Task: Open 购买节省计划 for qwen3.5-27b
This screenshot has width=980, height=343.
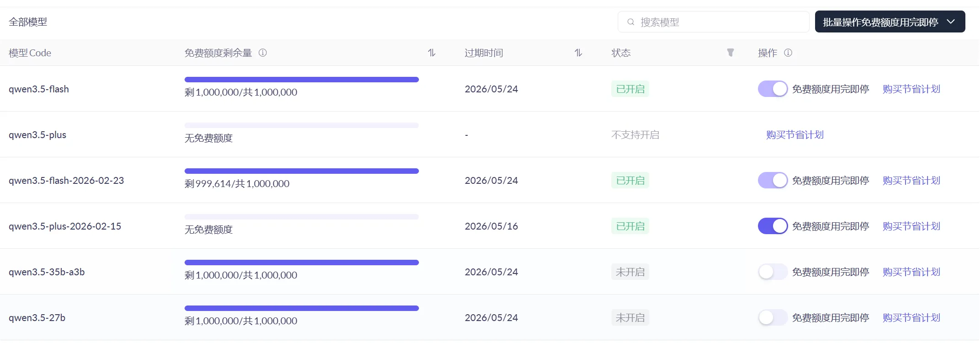Action: 911,317
